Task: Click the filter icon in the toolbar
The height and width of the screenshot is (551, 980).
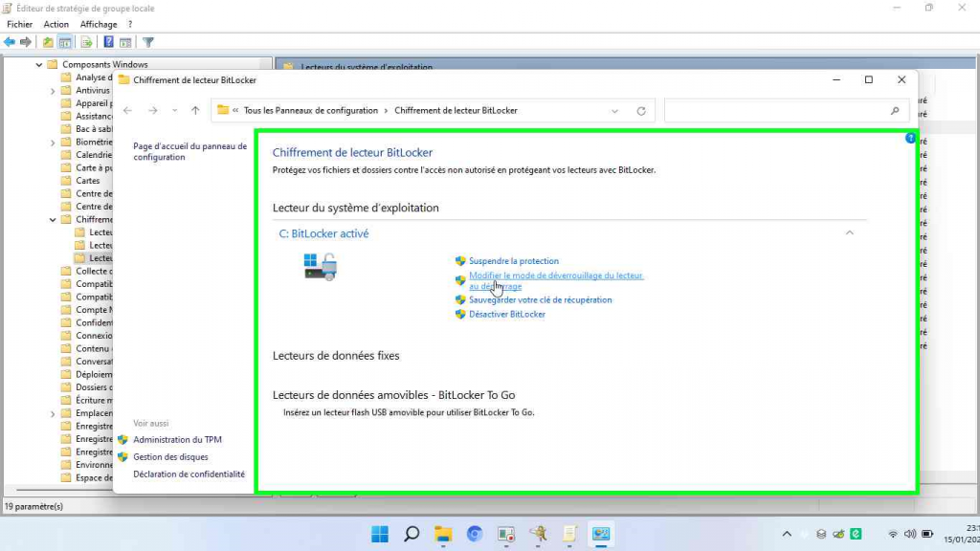Action: pyautogui.click(x=148, y=42)
